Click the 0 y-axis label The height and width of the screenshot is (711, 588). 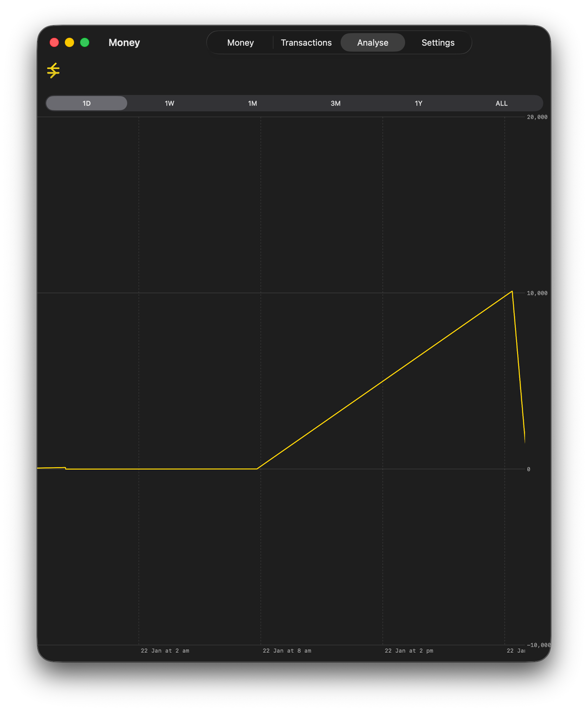(x=528, y=469)
